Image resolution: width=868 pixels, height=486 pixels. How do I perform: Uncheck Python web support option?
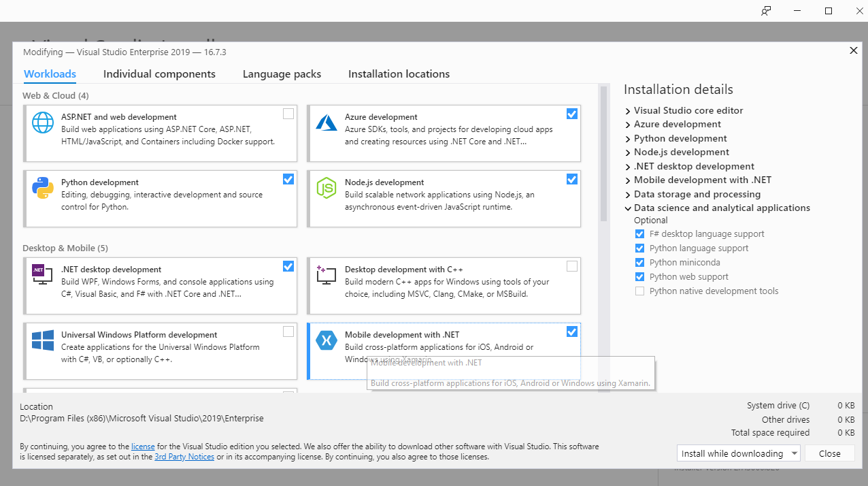click(639, 277)
